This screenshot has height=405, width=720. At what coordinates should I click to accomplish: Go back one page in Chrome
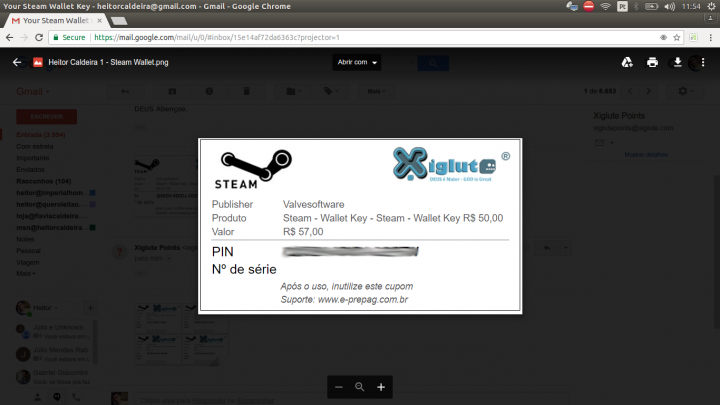point(10,38)
